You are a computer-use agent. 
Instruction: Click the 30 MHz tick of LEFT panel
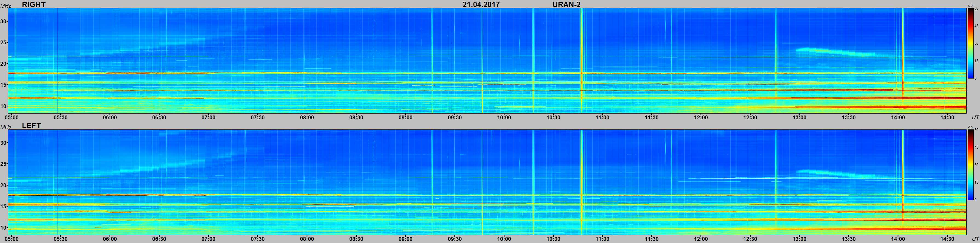pos(4,143)
